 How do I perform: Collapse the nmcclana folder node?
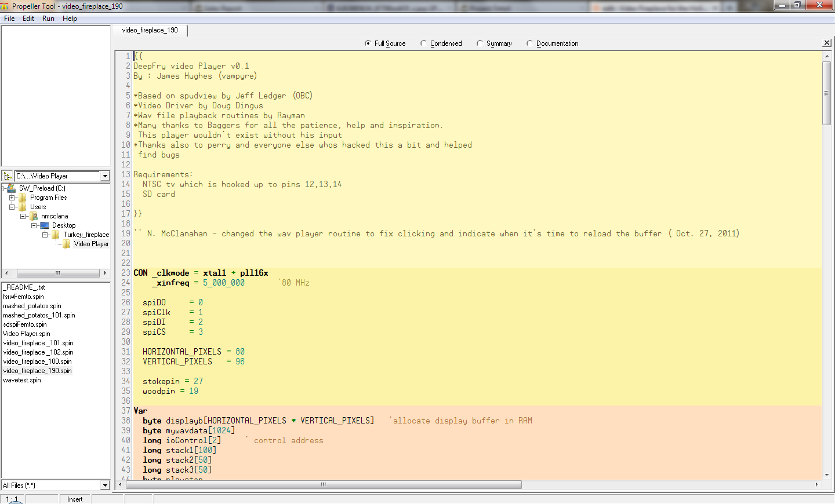tap(23, 216)
